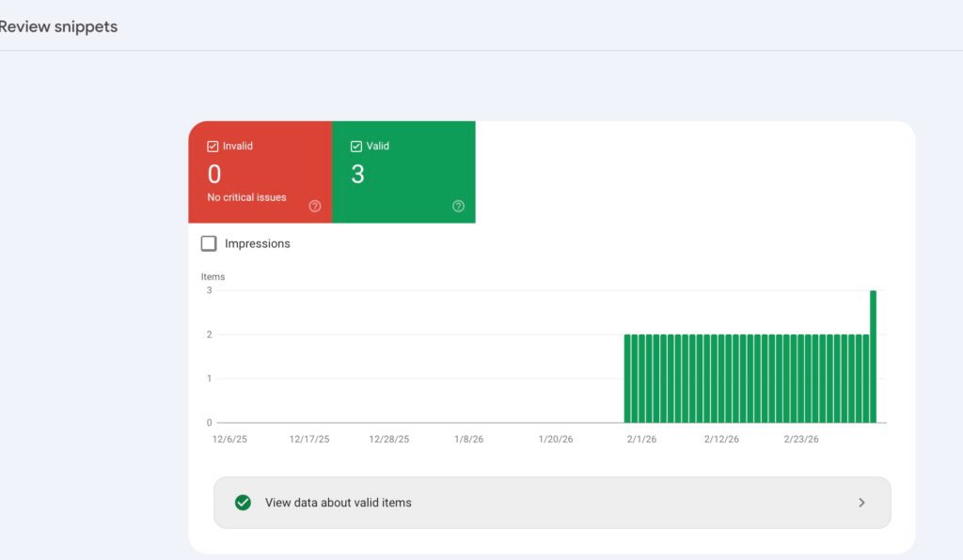Click the Review snippets heading
The height and width of the screenshot is (560, 963).
point(58,26)
